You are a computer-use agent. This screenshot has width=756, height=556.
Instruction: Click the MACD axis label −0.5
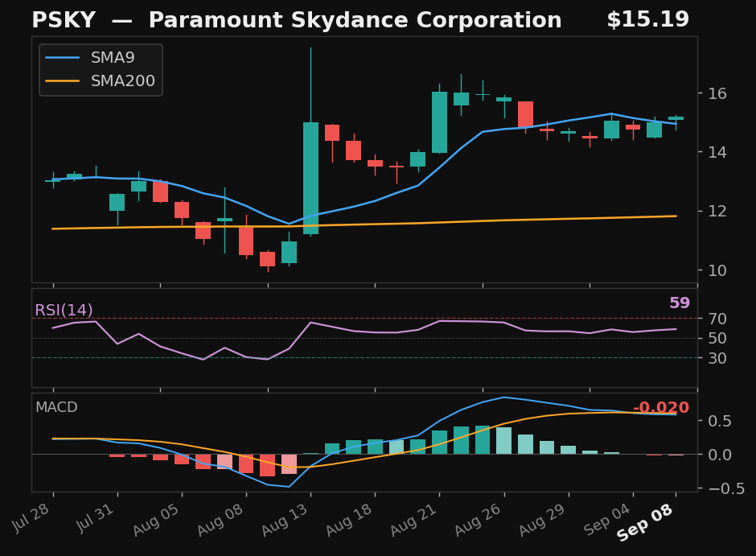point(726,489)
